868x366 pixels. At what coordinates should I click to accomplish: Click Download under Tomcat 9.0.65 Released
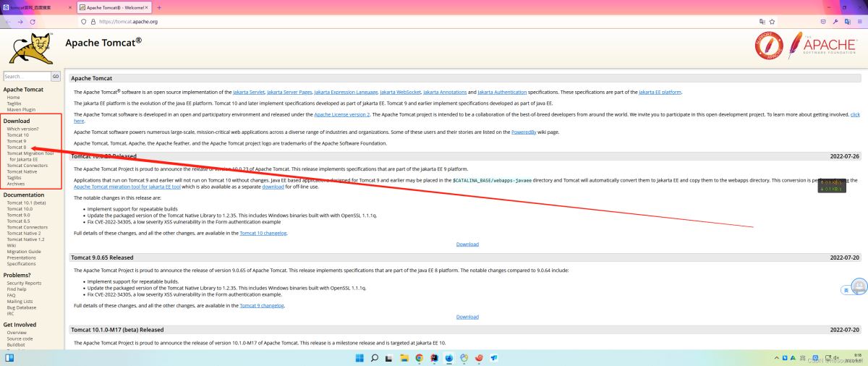(x=467, y=317)
